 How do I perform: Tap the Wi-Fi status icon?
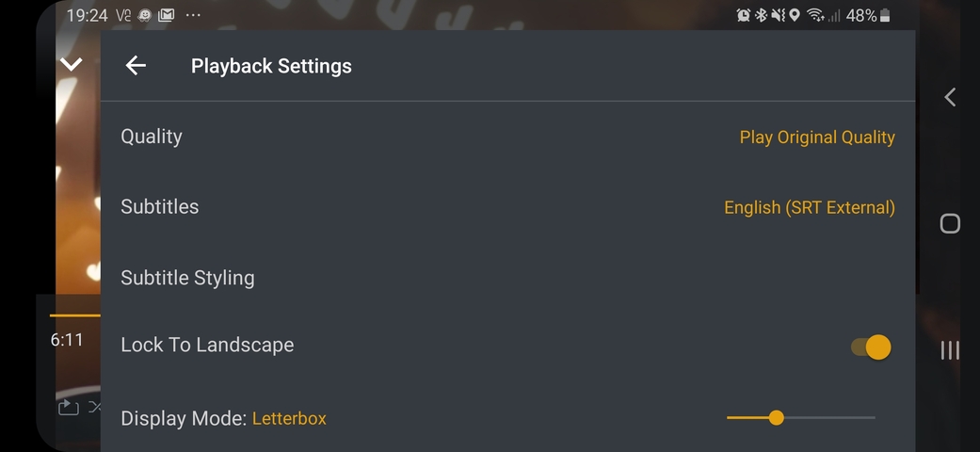[815, 15]
